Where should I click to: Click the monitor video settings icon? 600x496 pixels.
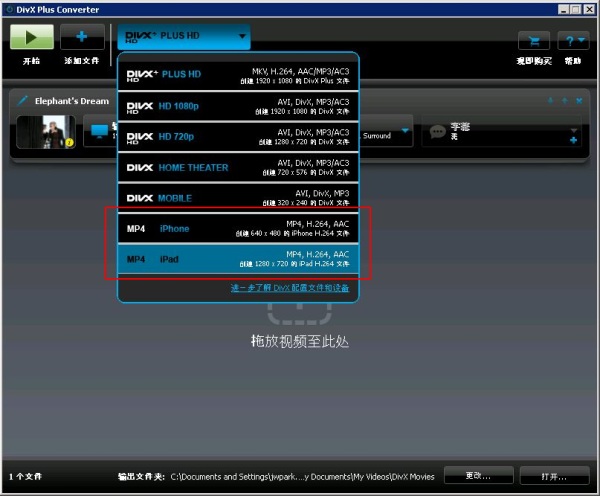(100, 132)
